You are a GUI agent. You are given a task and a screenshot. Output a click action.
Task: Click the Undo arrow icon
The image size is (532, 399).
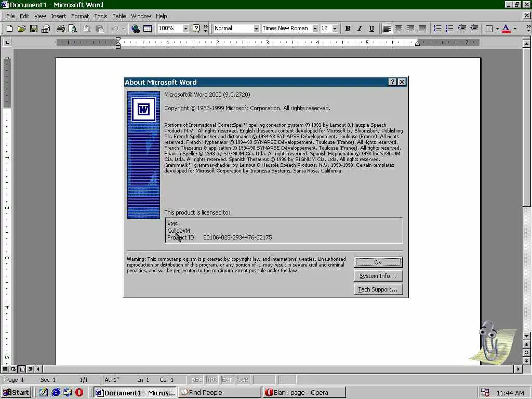tap(115, 29)
